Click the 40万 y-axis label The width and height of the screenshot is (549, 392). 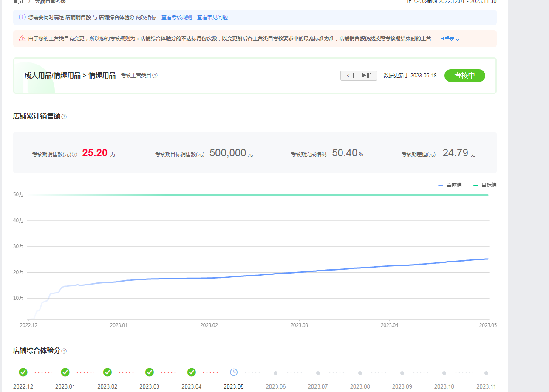pos(18,220)
